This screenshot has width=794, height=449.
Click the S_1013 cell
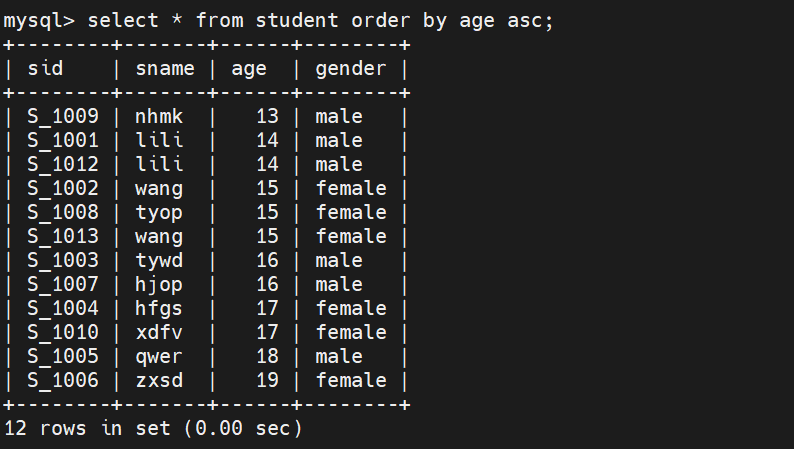pyautogui.click(x=62, y=237)
